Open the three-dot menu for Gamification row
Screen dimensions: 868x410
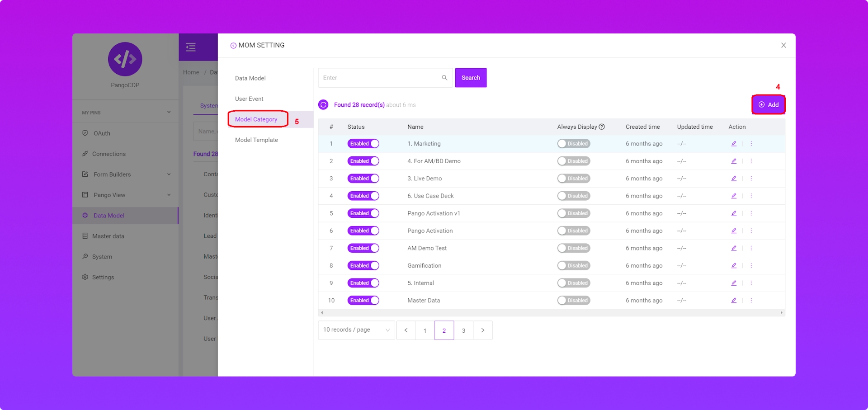(751, 266)
